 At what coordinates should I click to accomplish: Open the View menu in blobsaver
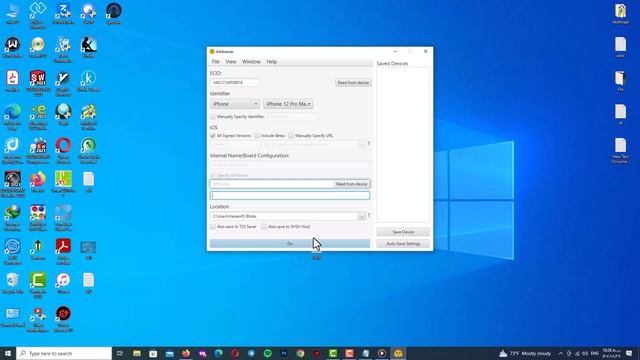tap(231, 62)
